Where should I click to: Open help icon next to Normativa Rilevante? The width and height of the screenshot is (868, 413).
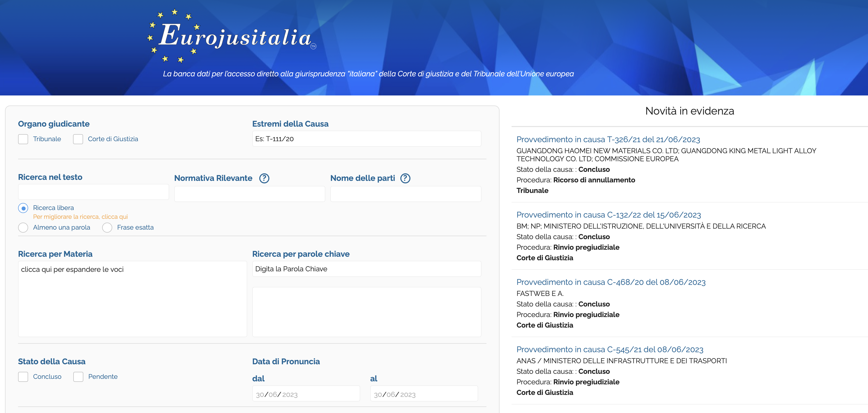point(264,178)
